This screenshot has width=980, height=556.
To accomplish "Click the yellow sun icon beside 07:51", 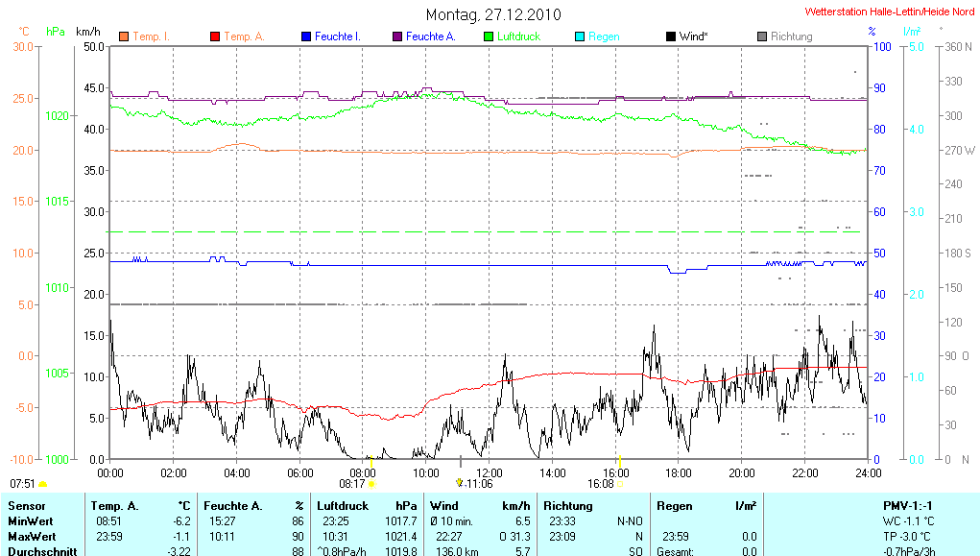I will point(42,484).
